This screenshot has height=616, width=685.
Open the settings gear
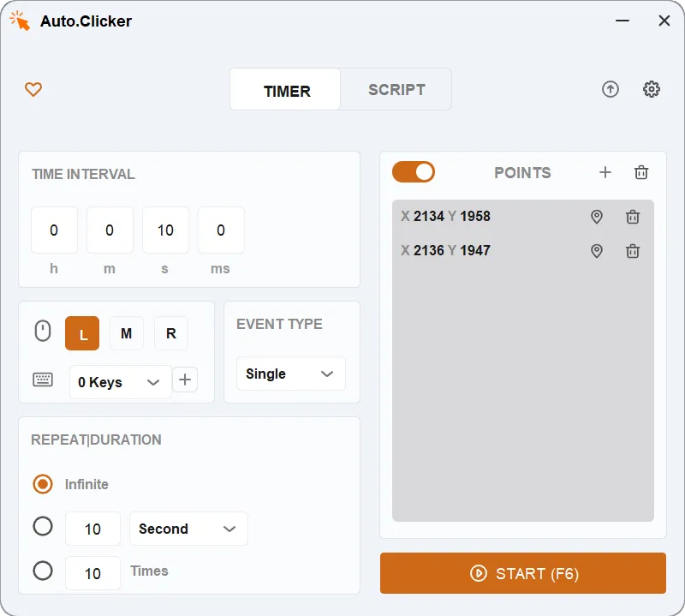pos(652,89)
